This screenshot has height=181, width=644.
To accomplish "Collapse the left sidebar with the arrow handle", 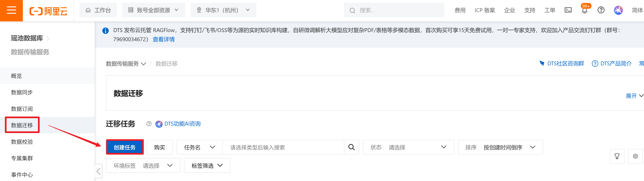I will coord(99,171).
